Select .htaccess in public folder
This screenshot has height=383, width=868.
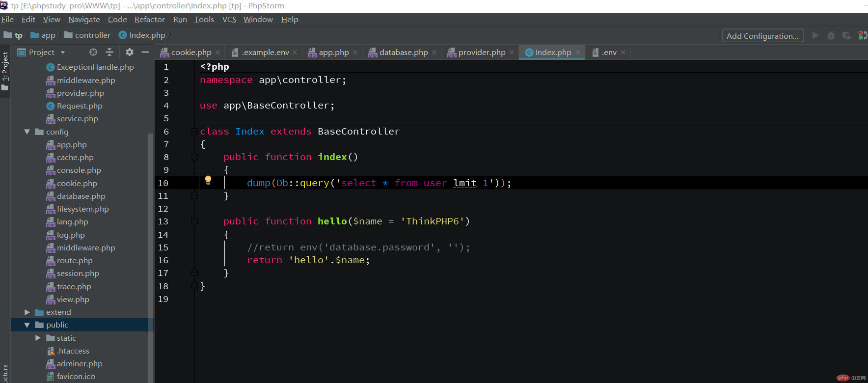[x=73, y=351]
